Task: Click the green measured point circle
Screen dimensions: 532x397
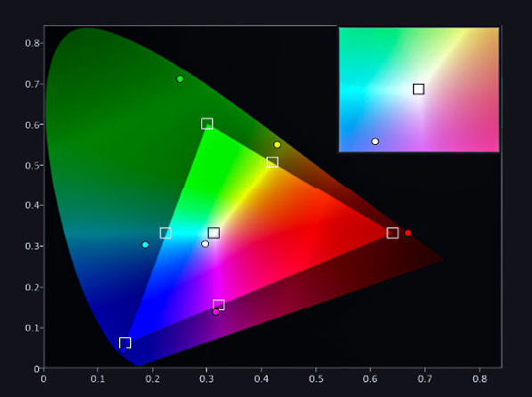Action: point(181,79)
